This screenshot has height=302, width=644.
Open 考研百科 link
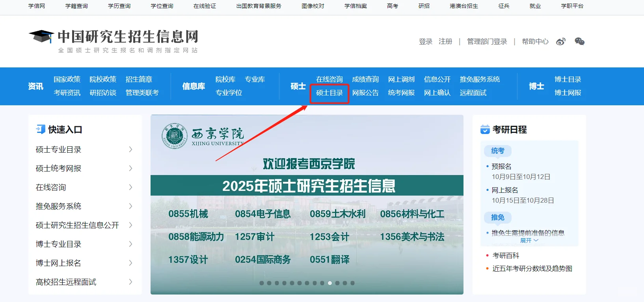pyautogui.click(x=506, y=255)
